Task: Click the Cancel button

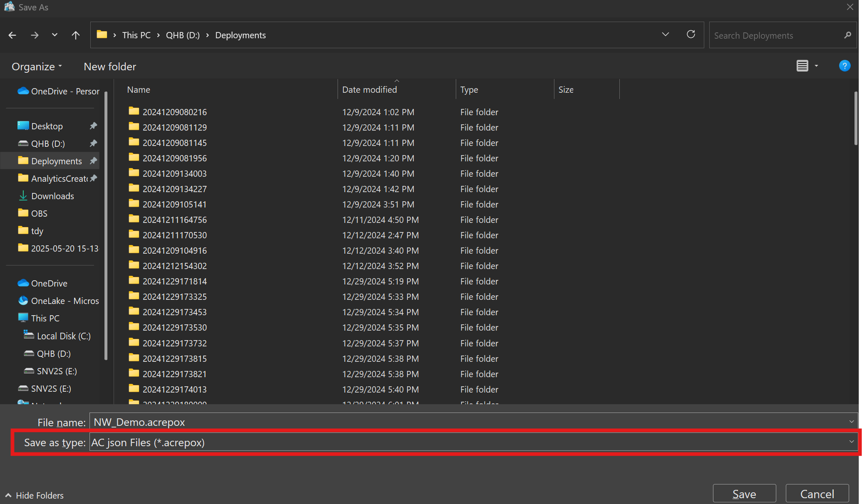Action: (817, 494)
